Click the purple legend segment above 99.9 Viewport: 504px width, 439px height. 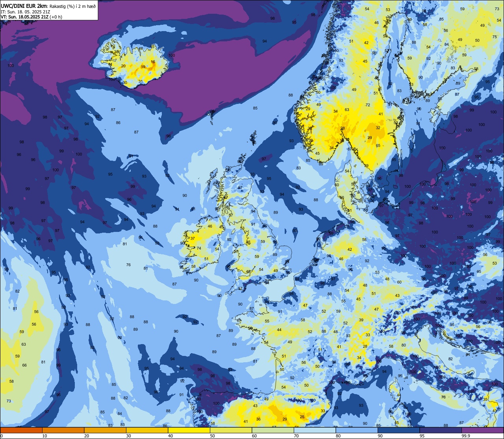[482, 430]
